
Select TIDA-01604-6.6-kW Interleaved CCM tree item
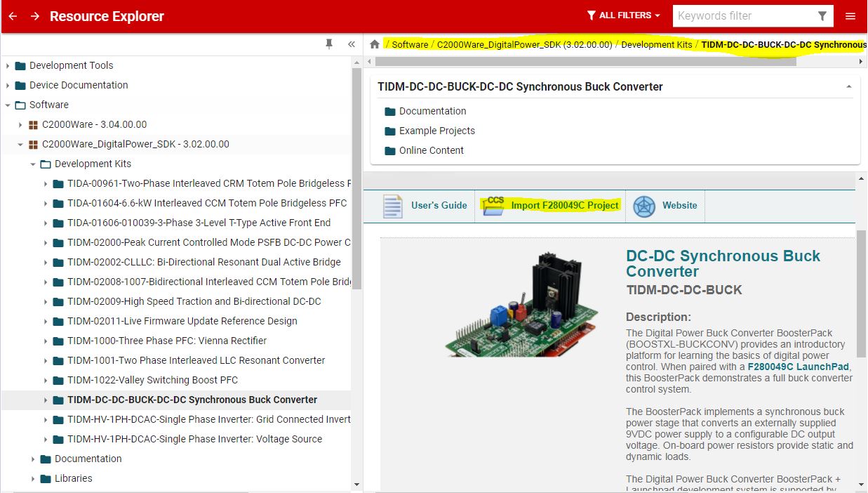tap(207, 203)
